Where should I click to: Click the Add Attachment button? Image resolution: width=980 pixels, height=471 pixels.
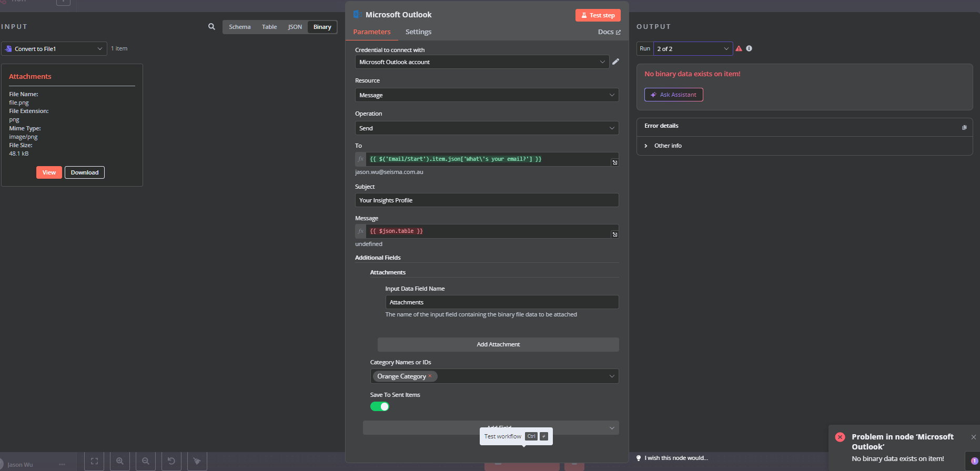coord(498,344)
